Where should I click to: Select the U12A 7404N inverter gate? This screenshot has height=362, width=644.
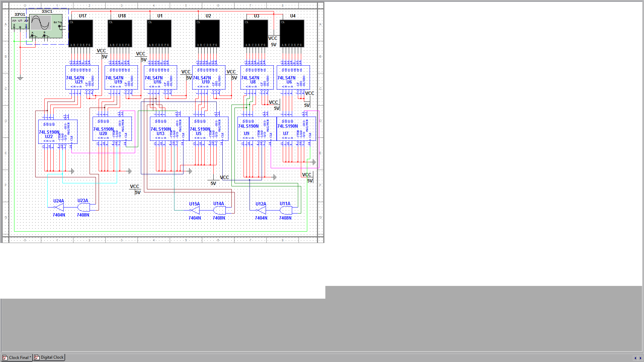coord(261,210)
